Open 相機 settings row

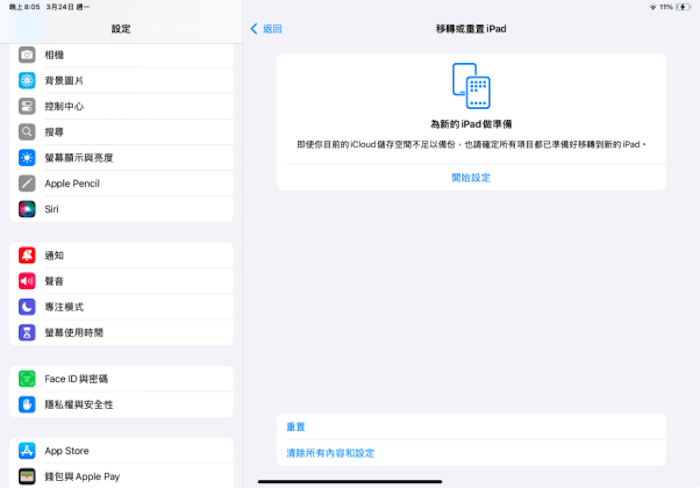[121, 55]
